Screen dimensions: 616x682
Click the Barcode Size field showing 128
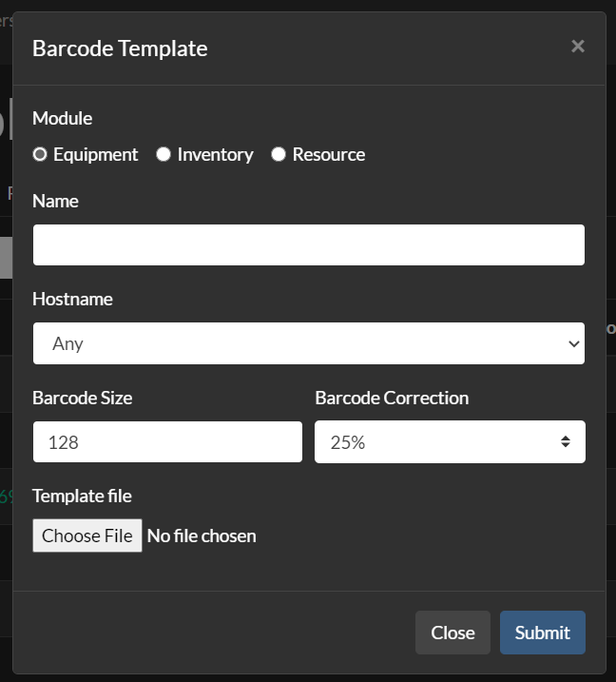(167, 442)
